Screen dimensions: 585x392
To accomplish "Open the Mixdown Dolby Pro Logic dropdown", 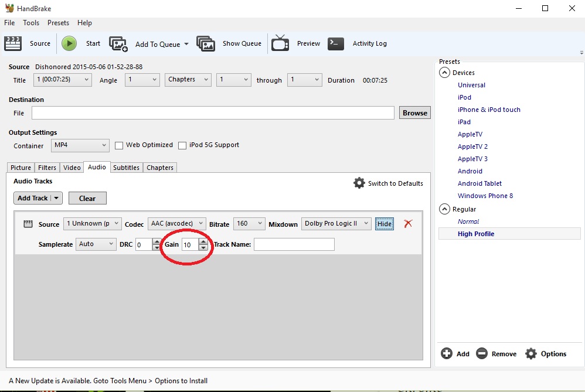I will (336, 223).
